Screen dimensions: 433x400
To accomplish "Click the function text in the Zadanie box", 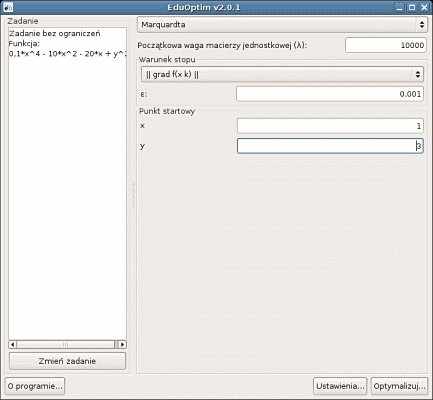I will tap(67, 54).
